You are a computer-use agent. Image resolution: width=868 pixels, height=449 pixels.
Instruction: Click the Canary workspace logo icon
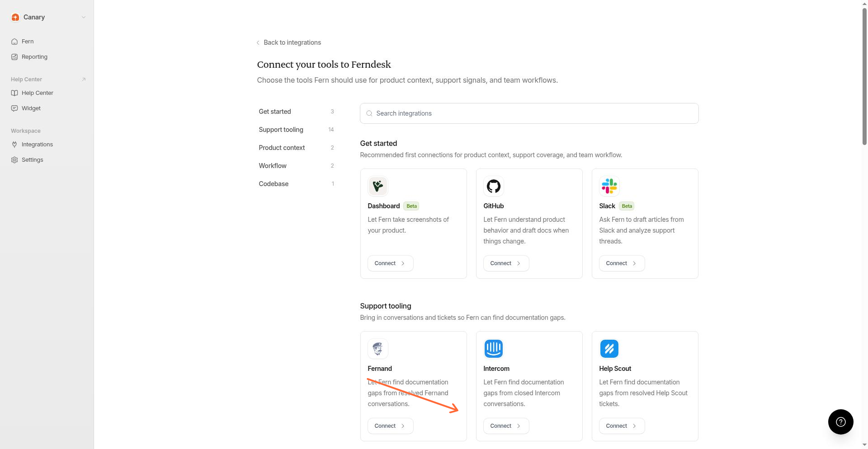[15, 17]
